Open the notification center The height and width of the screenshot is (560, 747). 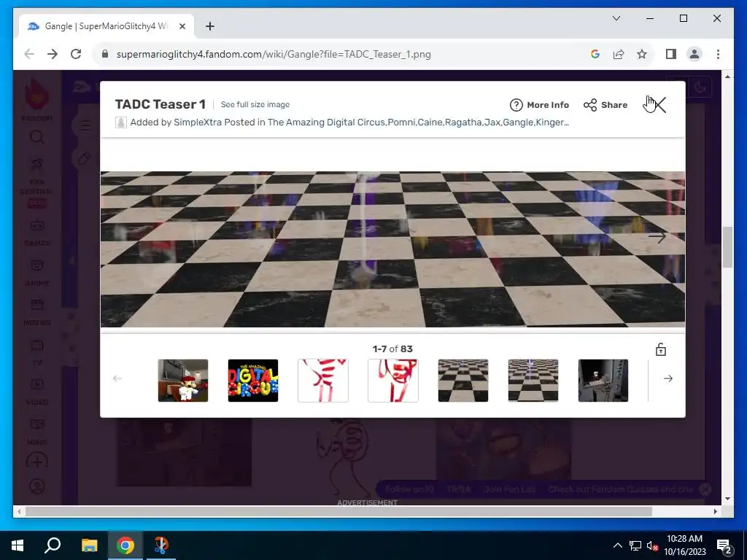click(x=724, y=546)
